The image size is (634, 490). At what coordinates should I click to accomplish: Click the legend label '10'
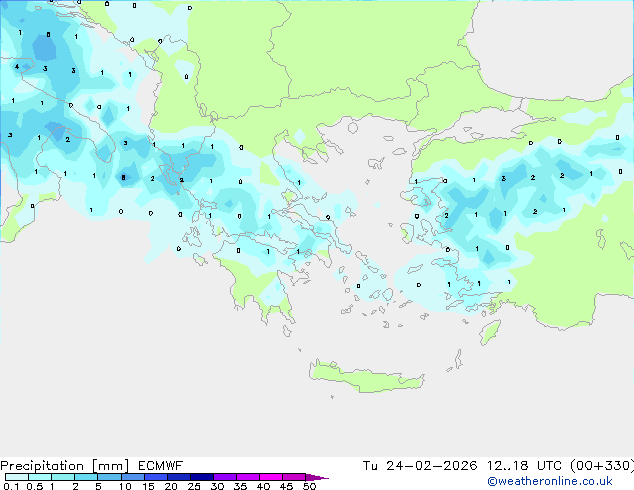tap(125, 486)
